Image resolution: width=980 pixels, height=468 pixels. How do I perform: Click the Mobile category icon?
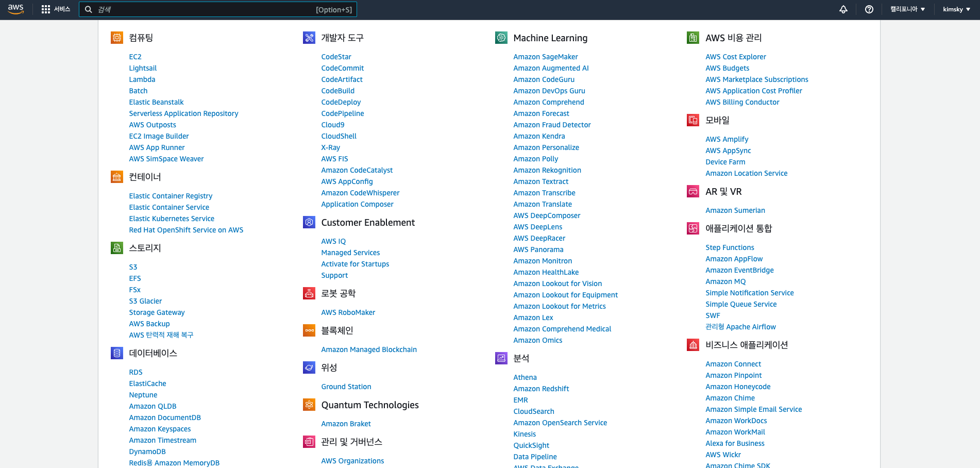pyautogui.click(x=693, y=120)
